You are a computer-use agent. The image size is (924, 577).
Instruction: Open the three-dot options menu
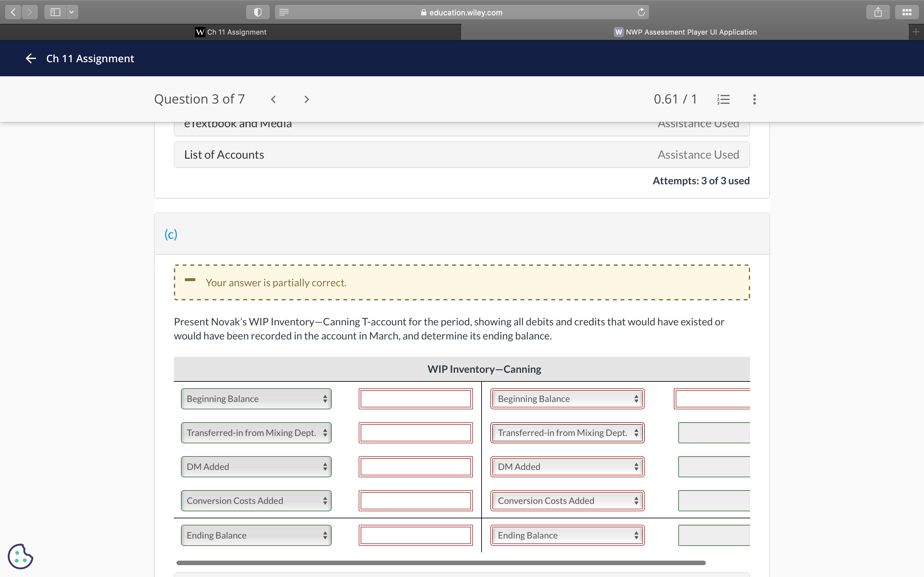pos(754,99)
